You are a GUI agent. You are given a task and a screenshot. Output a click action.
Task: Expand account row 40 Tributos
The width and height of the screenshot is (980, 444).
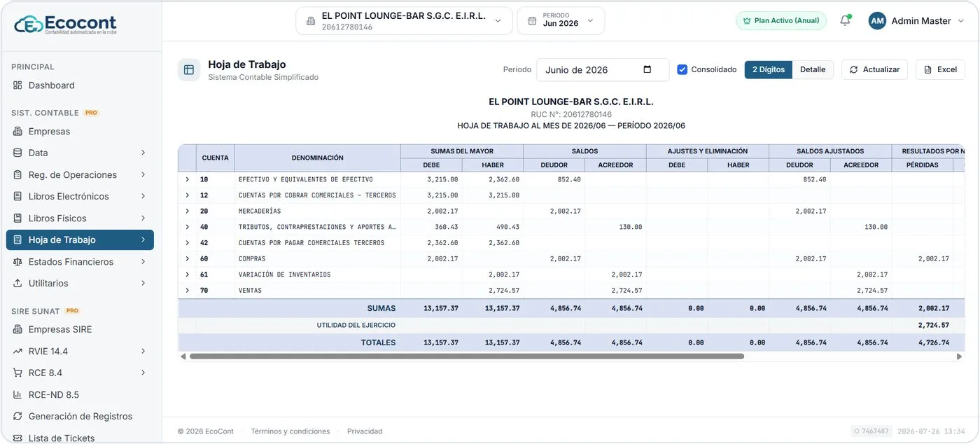[x=187, y=227]
